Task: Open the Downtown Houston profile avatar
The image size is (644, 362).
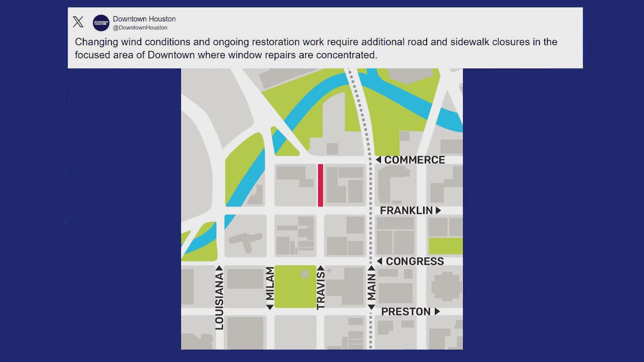Action: (x=101, y=23)
